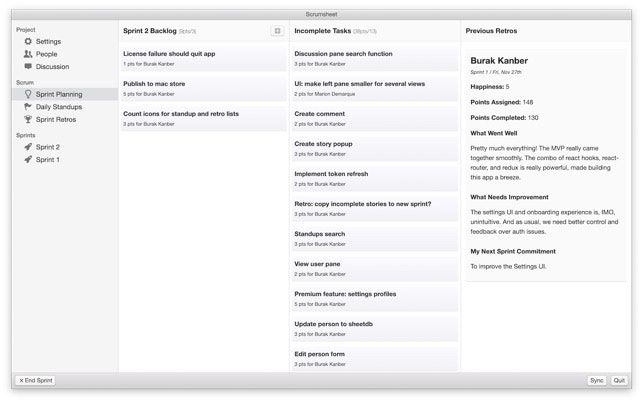Image resolution: width=643 pixels, height=402 pixels.
Task: Select 'Retro: copy incomplete stories to new sprint?'
Action: tap(375, 208)
